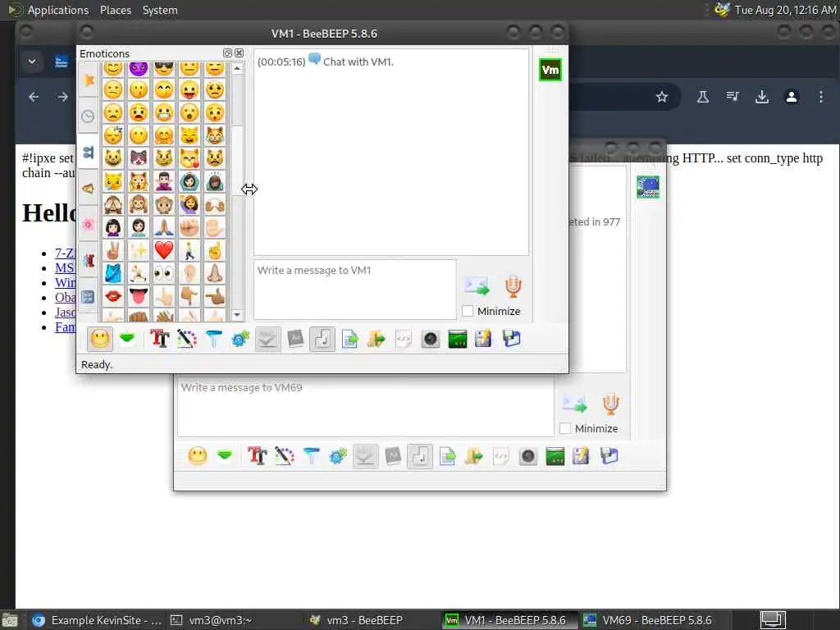840x630 pixels.
Task: Click the VM69 user avatar thumbnail
Action: [x=648, y=187]
